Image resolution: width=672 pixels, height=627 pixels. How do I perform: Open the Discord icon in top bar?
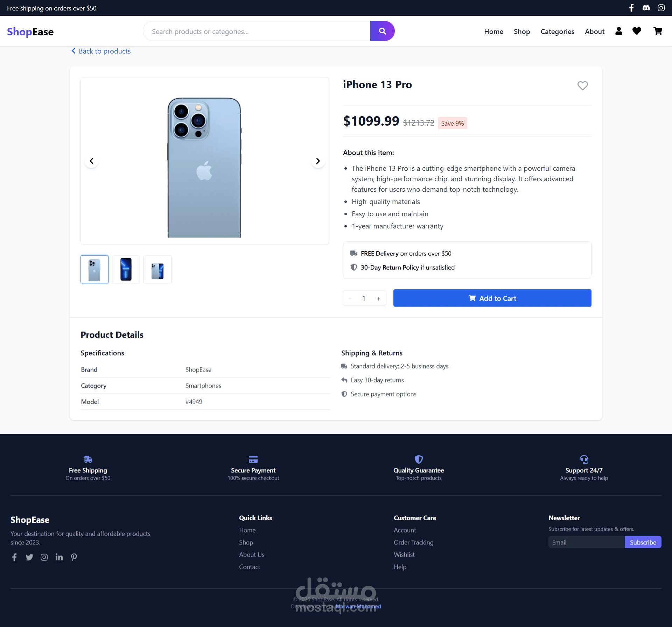coord(646,8)
